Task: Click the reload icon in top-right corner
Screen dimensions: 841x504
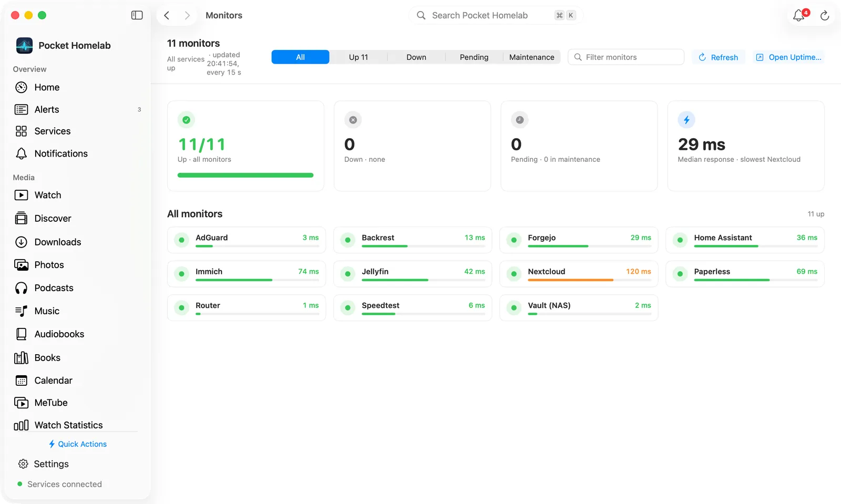Action: pos(825,16)
